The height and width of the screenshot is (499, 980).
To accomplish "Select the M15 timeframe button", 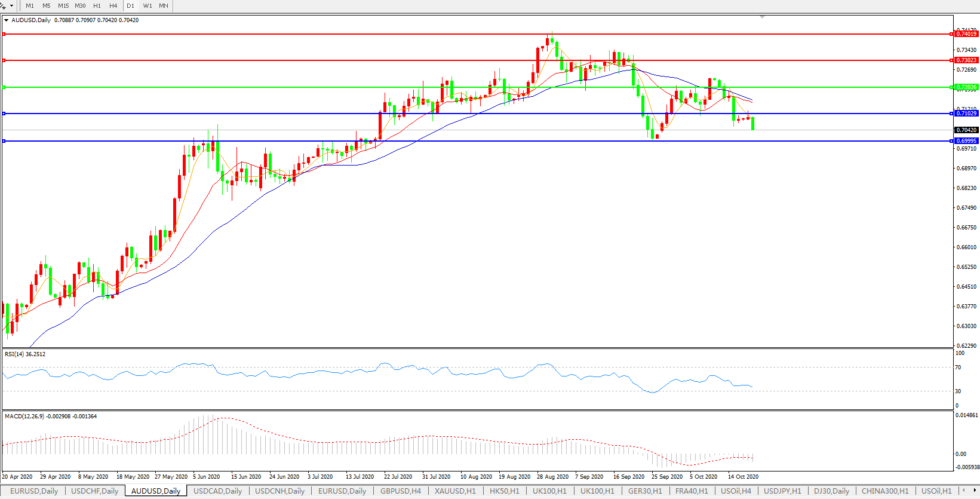I will point(63,6).
